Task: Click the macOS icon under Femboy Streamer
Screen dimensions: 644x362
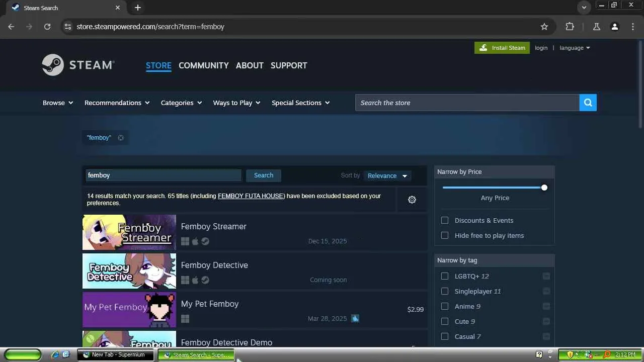Action: [x=195, y=241]
